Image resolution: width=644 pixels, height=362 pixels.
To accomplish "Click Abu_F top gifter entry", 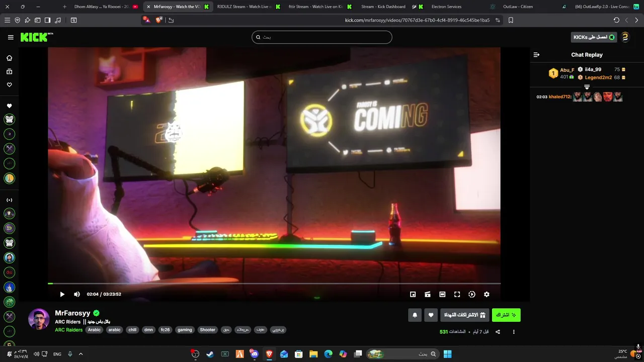I will pyautogui.click(x=561, y=73).
